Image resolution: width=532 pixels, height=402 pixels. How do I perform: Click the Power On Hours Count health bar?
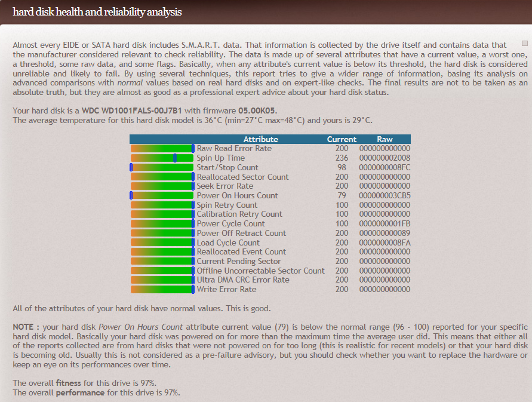click(162, 195)
